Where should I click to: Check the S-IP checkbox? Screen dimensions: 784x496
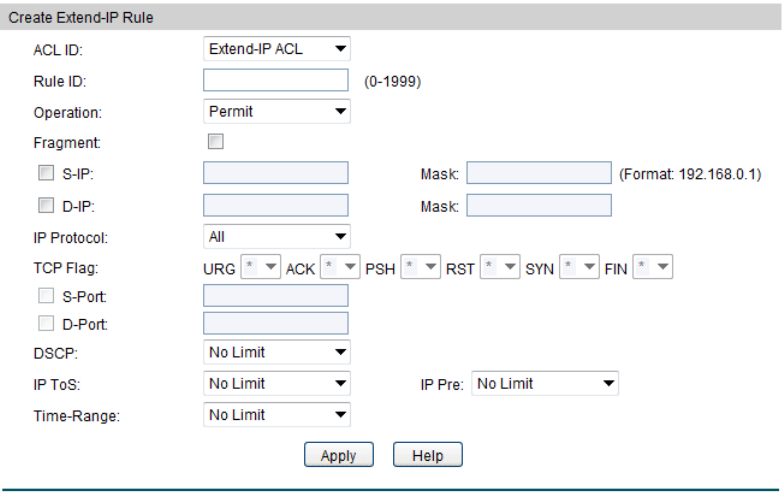click(44, 173)
